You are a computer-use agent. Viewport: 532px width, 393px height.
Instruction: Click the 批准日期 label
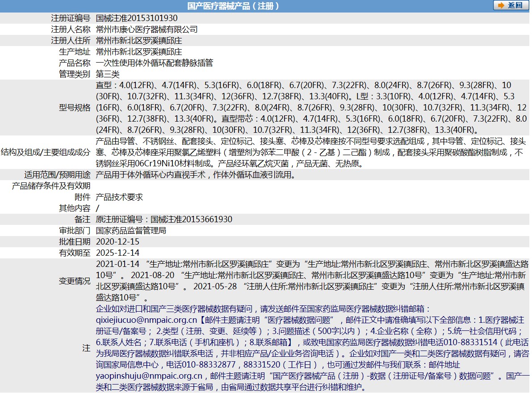[x=75, y=241]
